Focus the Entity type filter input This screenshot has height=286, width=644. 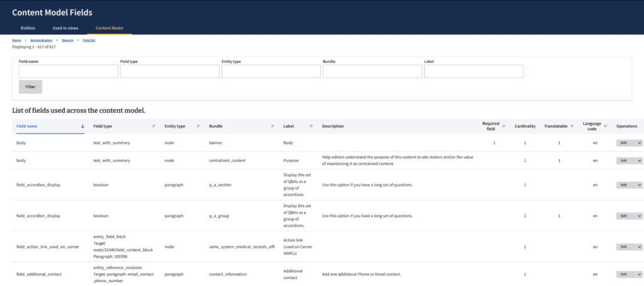271,71
